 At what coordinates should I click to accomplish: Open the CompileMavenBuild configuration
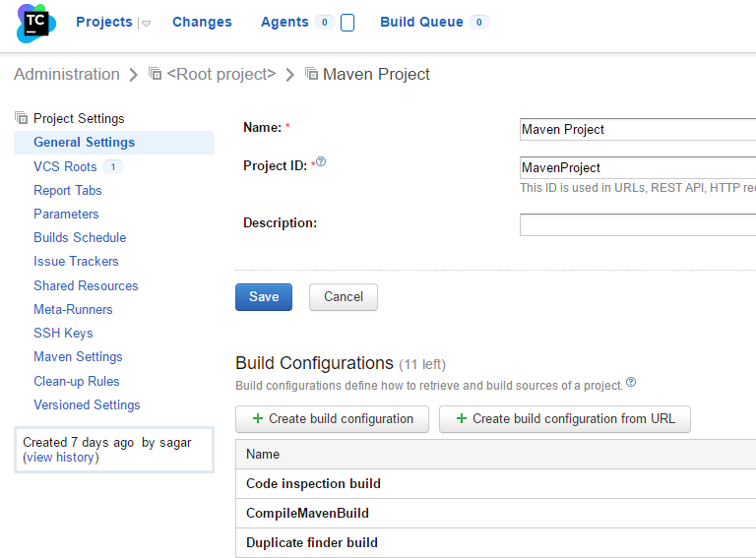coord(307,513)
